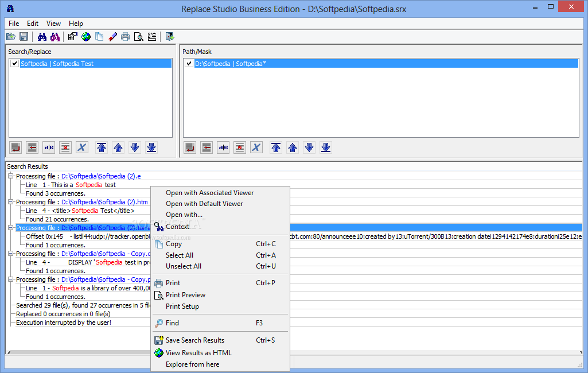588x373 pixels.
Task: Click the insert entry button under Search/Replace list
Action: pos(32,147)
